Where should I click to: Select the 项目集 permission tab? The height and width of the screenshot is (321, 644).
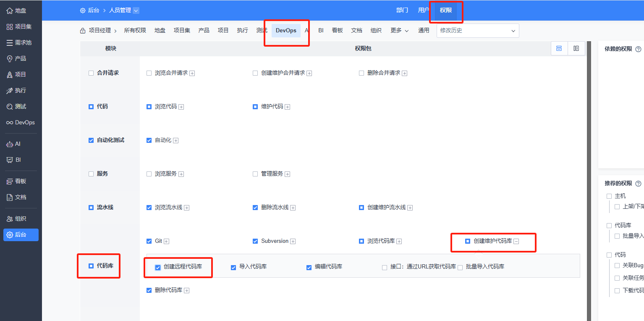pyautogui.click(x=182, y=30)
